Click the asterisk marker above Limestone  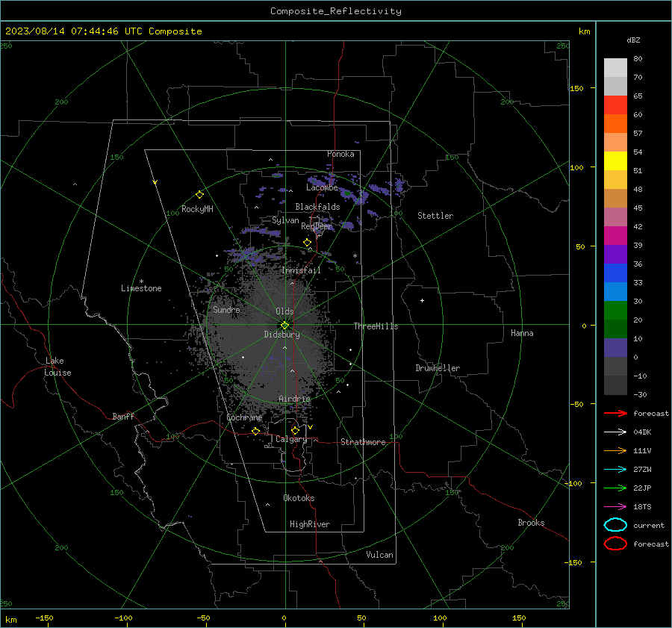tap(141, 282)
